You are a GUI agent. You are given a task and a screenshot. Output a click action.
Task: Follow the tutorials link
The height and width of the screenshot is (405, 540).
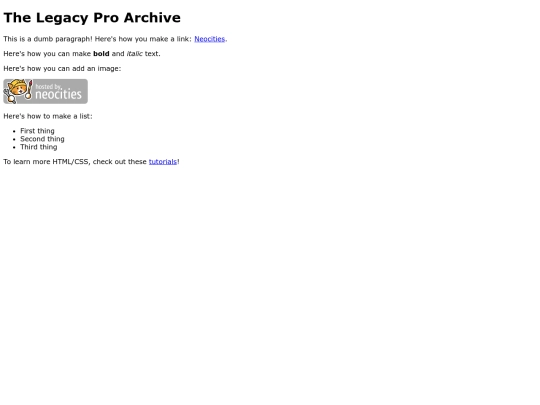click(163, 162)
